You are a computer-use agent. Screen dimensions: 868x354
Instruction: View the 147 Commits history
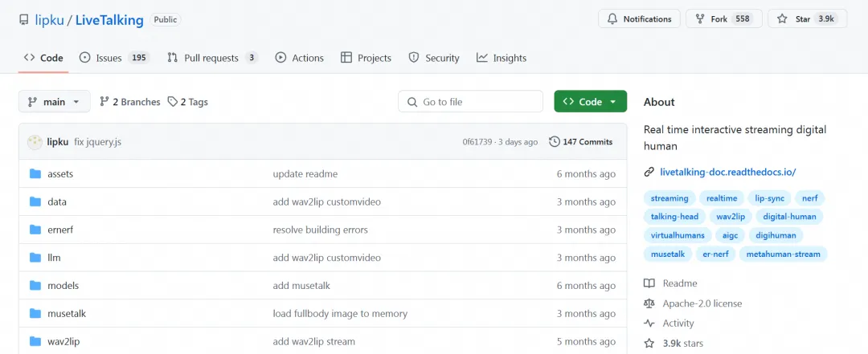(581, 142)
